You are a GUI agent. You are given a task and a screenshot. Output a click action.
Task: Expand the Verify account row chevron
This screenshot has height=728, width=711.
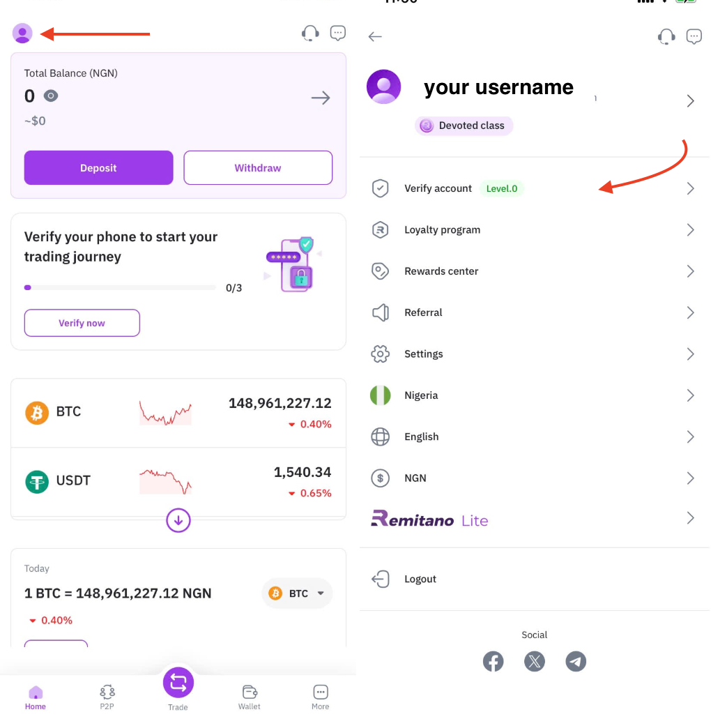tap(690, 188)
